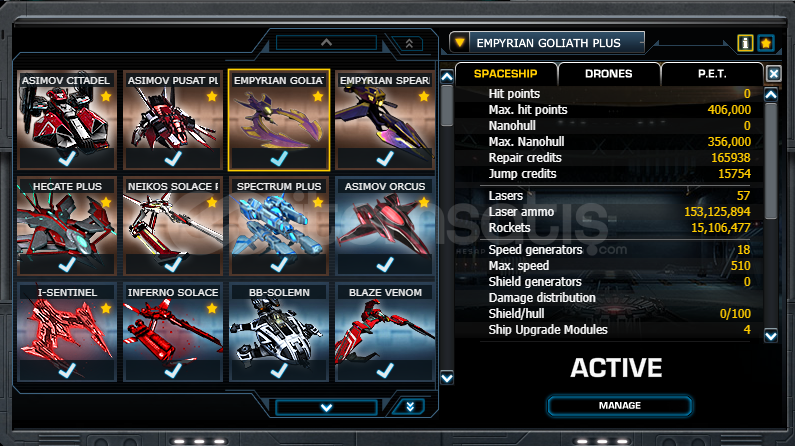The width and height of the screenshot is (795, 446).
Task: Toggle favorite star on Spectrum Plus card
Action: coord(318,202)
